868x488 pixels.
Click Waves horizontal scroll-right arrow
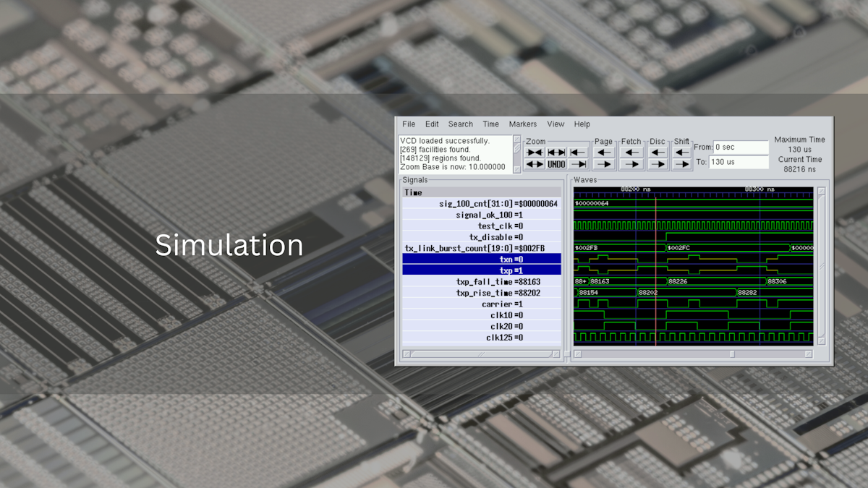click(x=808, y=354)
